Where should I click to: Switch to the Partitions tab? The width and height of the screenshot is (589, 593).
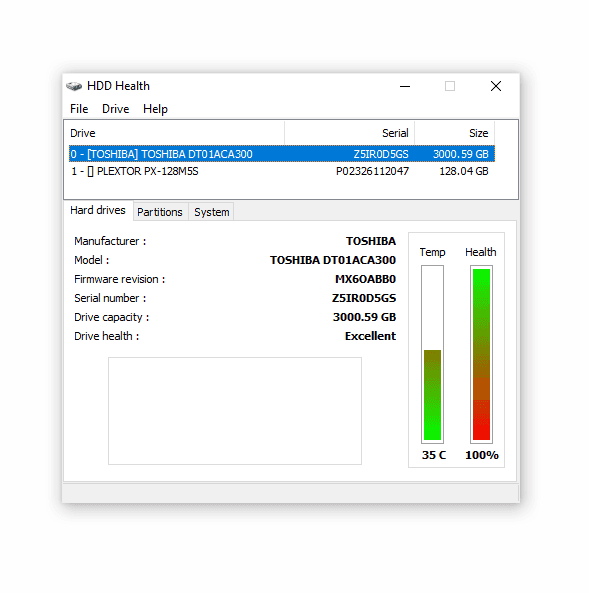160,212
